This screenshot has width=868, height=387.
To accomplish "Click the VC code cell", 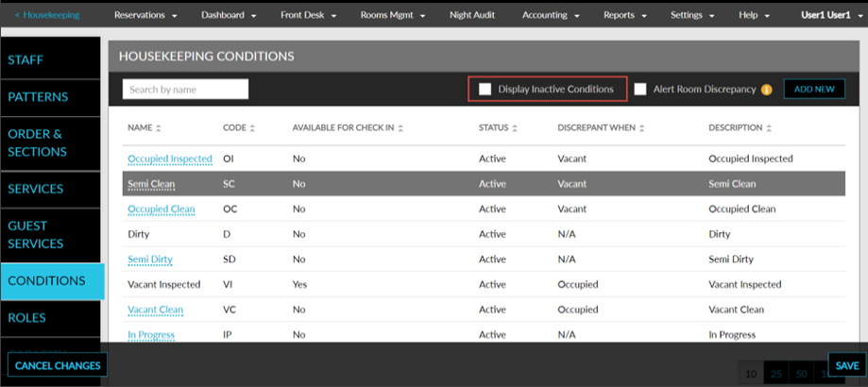I will [x=230, y=310].
